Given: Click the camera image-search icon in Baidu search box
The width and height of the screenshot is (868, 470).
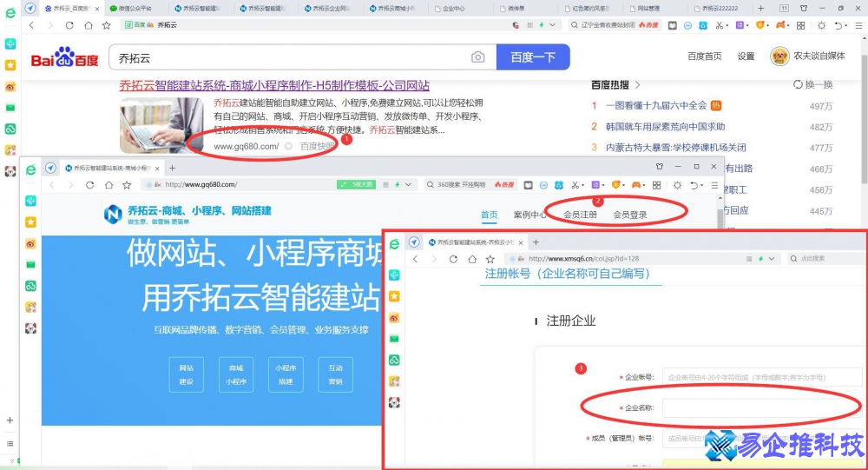Looking at the screenshot, I should 477,57.
